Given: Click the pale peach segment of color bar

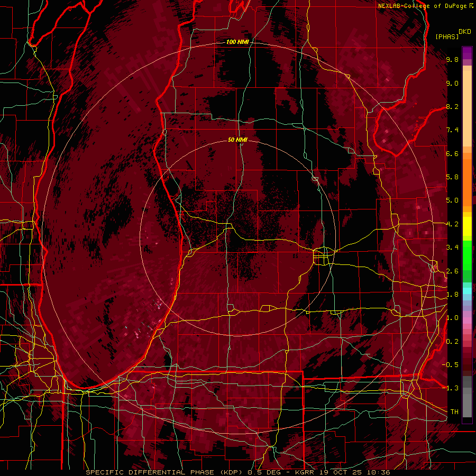Looking at the screenshot, I should coord(467,109).
